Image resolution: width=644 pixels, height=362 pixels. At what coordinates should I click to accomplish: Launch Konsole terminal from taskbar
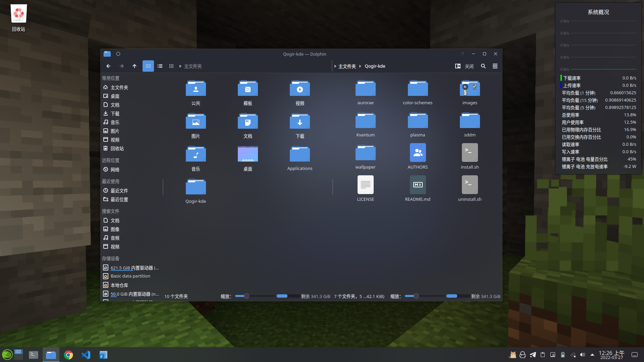(x=34, y=355)
